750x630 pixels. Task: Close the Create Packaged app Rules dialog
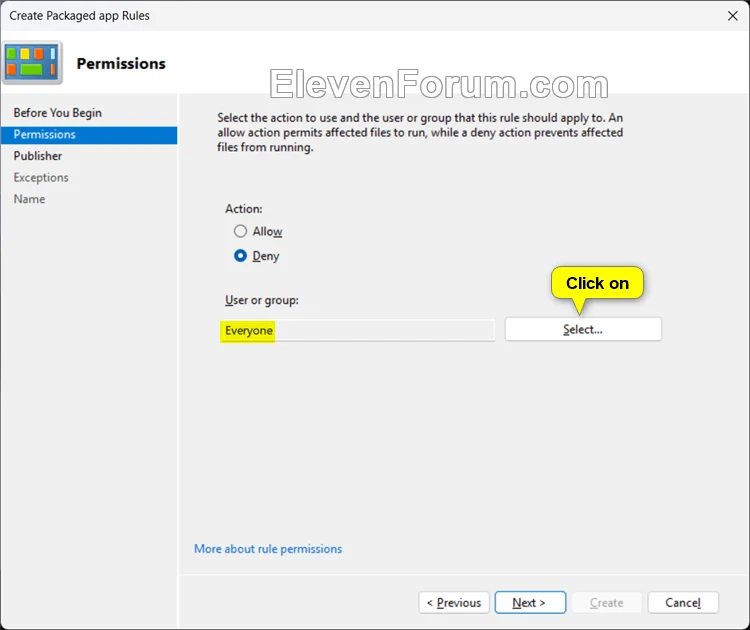point(732,16)
